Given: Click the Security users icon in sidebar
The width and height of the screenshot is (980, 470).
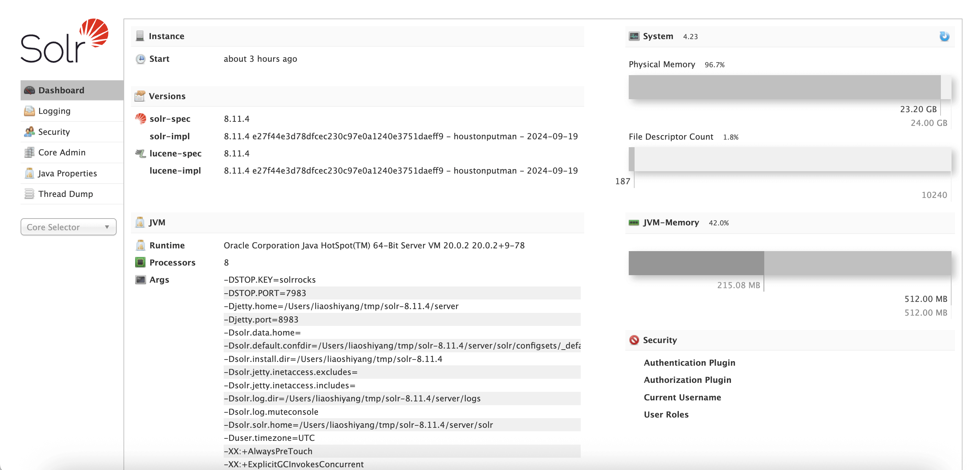Looking at the screenshot, I should click(x=29, y=132).
